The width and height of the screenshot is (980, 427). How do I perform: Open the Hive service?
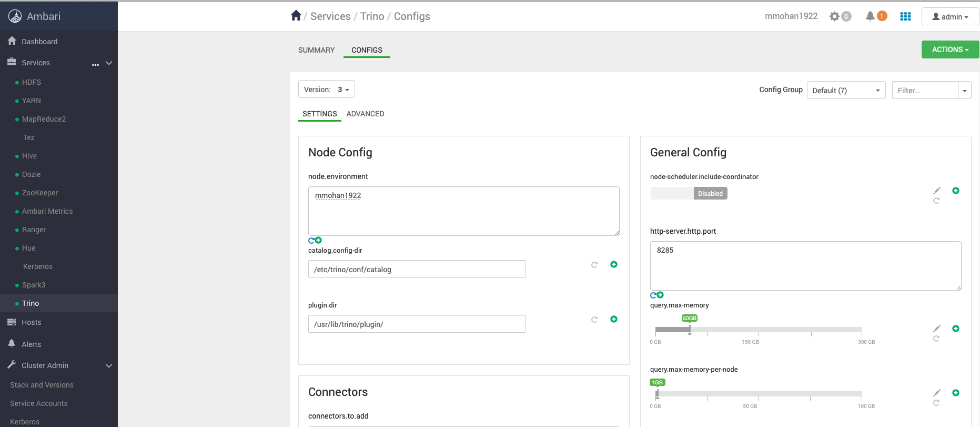[29, 156]
